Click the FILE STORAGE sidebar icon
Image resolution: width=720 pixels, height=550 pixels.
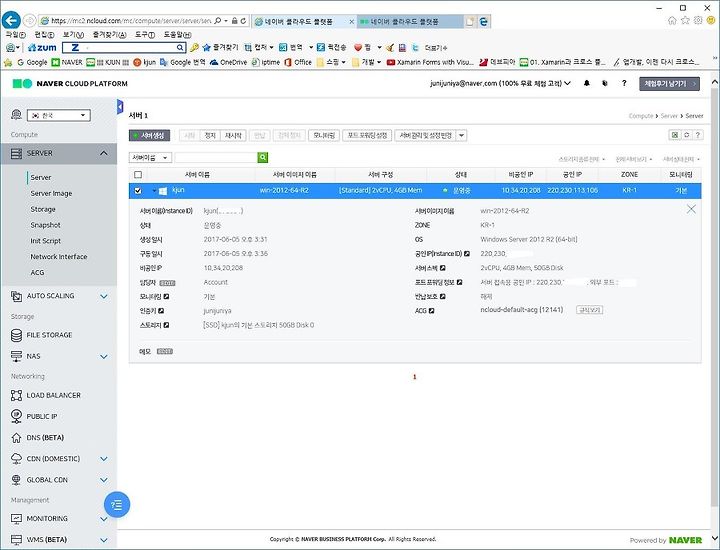point(17,335)
